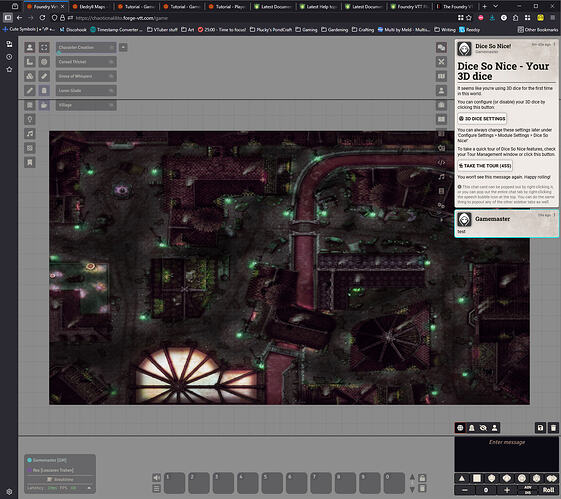Click the purple player color square
Screen dimensions: 561x499
tap(30, 470)
